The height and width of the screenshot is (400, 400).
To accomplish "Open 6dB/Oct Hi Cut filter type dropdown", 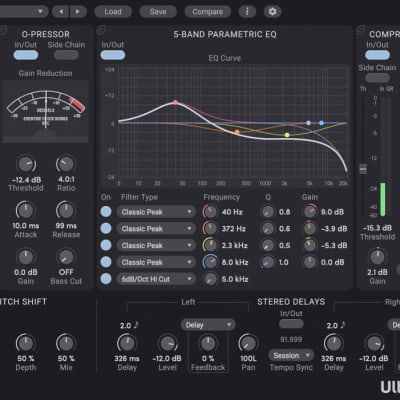I will [156, 279].
